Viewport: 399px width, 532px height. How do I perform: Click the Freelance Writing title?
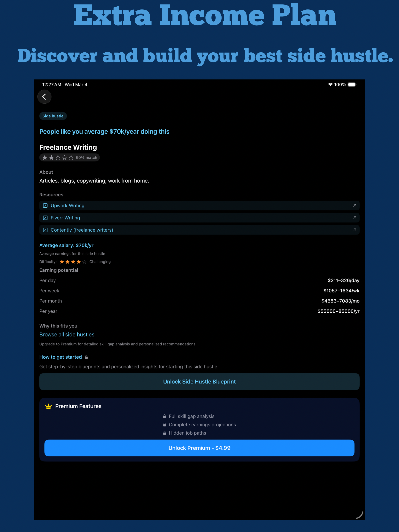pyautogui.click(x=68, y=147)
